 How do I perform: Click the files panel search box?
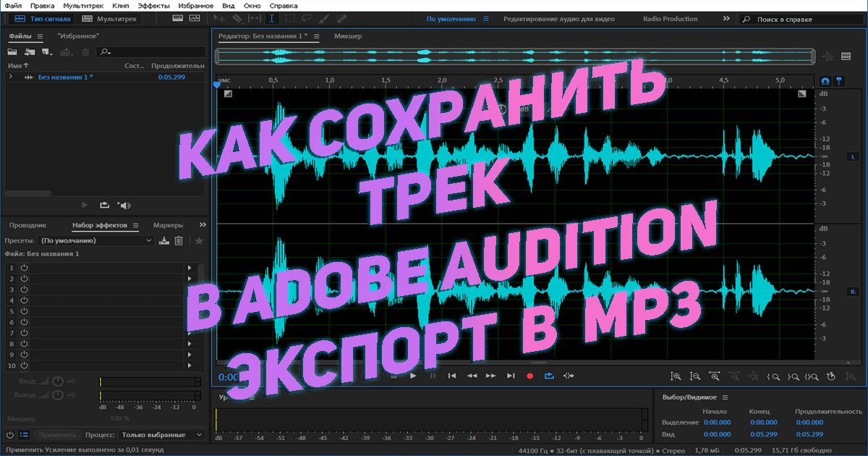click(x=151, y=52)
